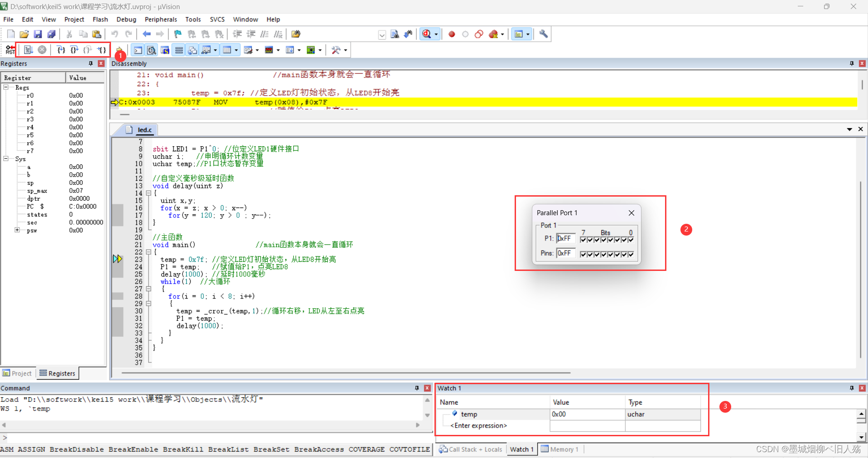Open the Peripherals menu
This screenshot has width=868, height=458.
pyautogui.click(x=161, y=19)
